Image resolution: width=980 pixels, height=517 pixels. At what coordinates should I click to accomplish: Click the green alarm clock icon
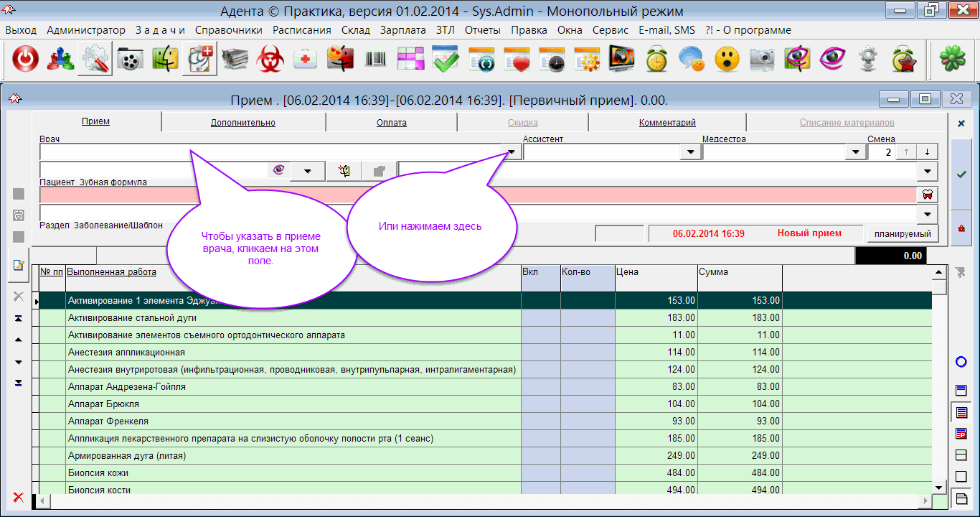pos(656,60)
